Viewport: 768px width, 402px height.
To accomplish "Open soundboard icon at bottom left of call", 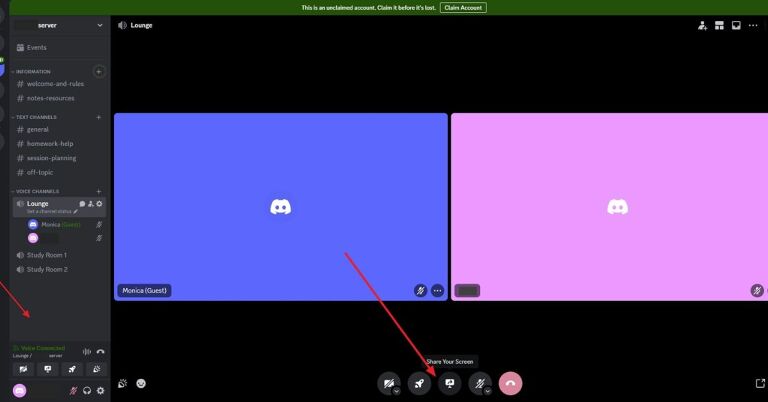I will [122, 383].
